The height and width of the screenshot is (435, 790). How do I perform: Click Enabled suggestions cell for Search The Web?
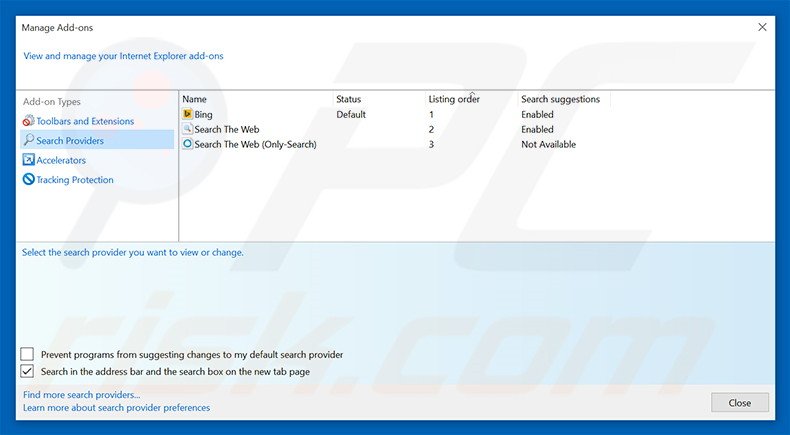tap(538, 130)
